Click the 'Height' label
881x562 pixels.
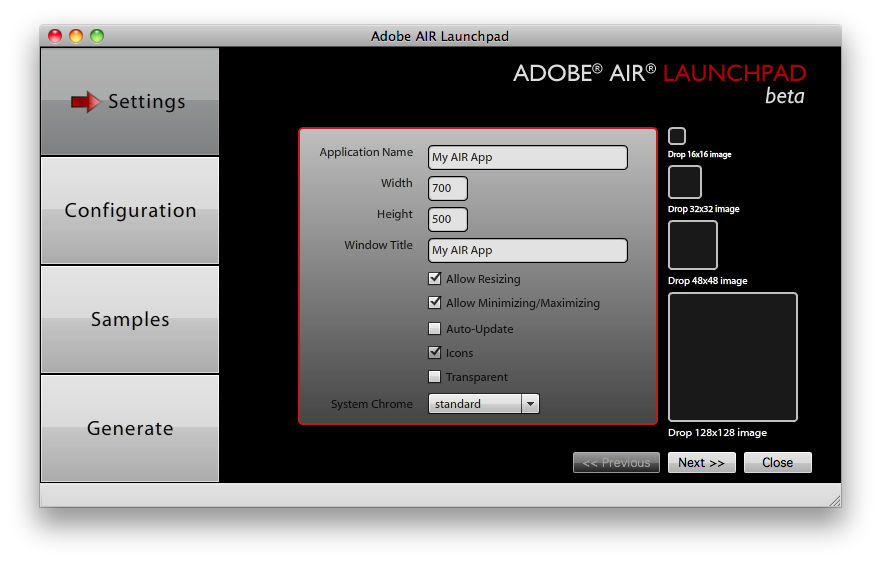click(394, 214)
